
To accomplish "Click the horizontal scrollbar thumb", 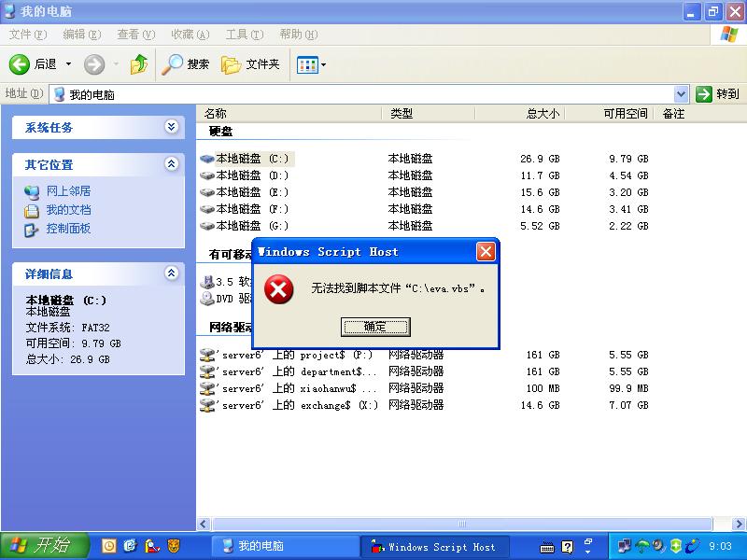I will pyautogui.click(x=461, y=525).
